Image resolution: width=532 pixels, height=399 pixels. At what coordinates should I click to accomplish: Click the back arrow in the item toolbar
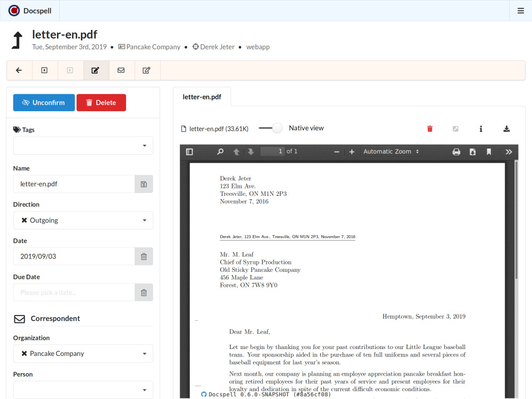tap(19, 70)
